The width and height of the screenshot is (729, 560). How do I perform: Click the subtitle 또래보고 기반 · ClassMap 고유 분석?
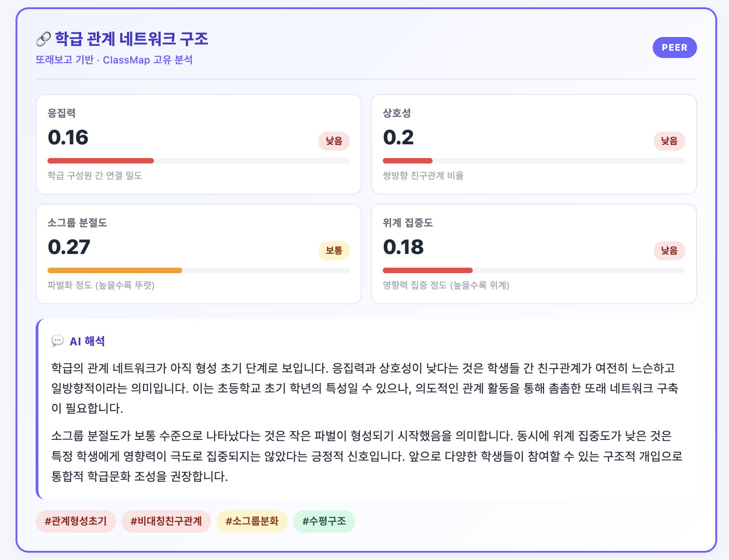click(114, 60)
